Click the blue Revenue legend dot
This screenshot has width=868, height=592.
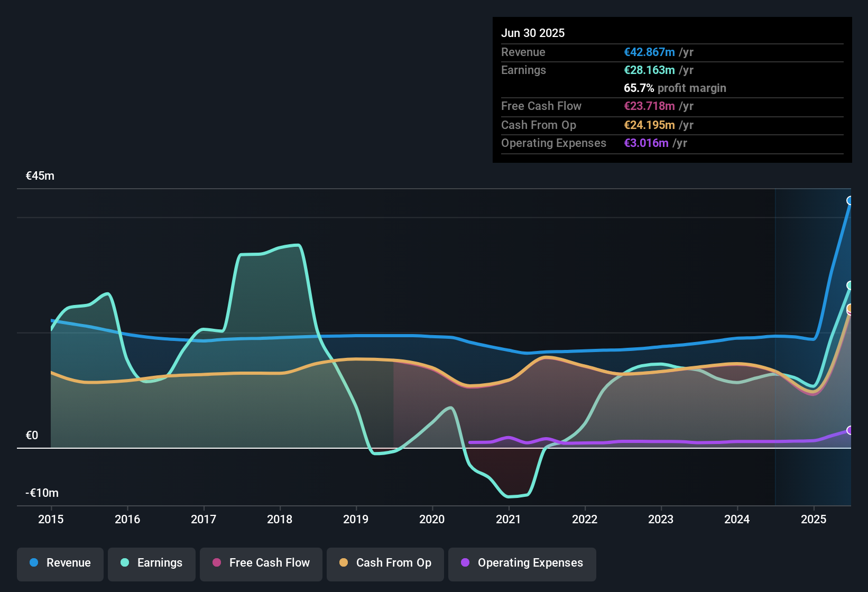tap(34, 563)
